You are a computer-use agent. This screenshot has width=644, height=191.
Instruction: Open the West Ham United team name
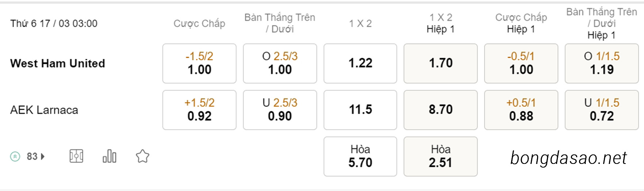(58, 63)
